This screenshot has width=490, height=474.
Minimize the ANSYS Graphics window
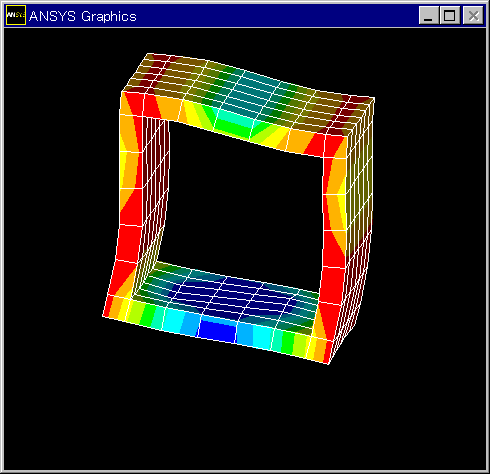tap(429, 15)
